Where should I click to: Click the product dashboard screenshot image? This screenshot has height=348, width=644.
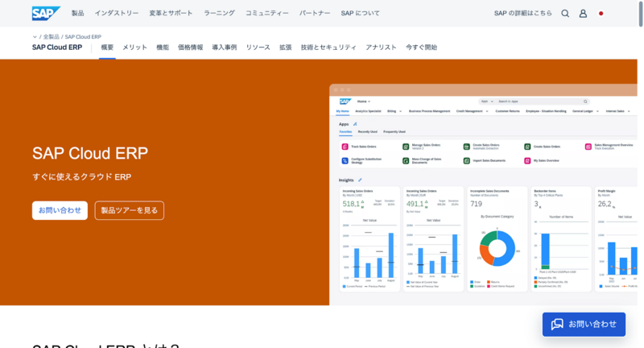pyautogui.click(x=484, y=195)
